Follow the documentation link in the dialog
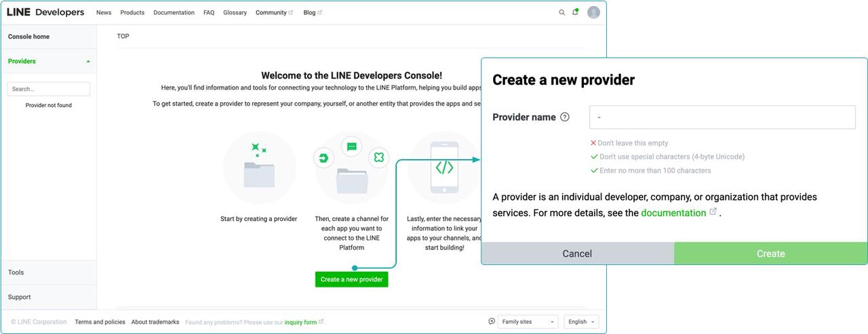The height and width of the screenshot is (334, 868). (673, 213)
